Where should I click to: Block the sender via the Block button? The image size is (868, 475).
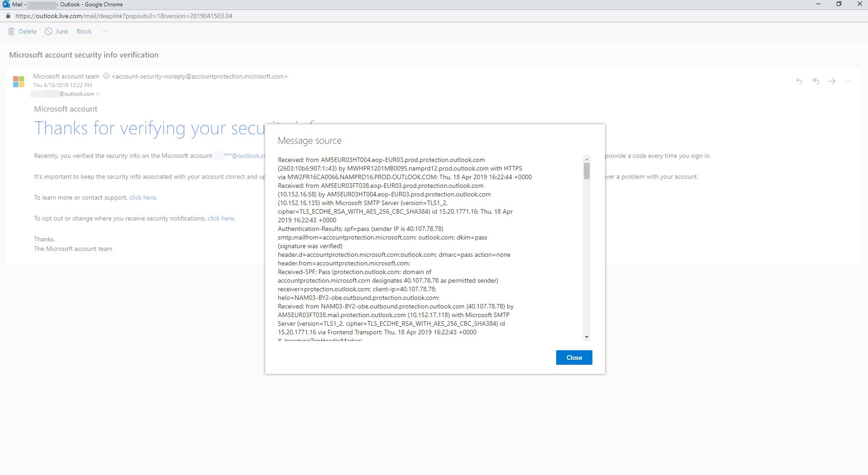click(x=84, y=31)
